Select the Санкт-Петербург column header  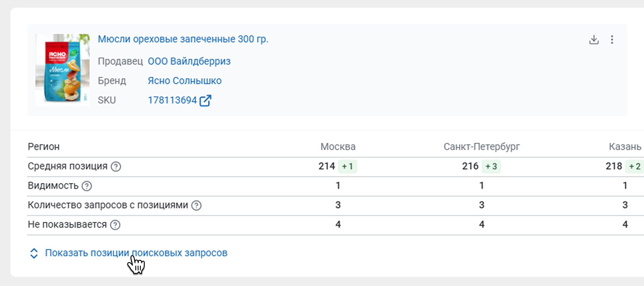(481, 147)
